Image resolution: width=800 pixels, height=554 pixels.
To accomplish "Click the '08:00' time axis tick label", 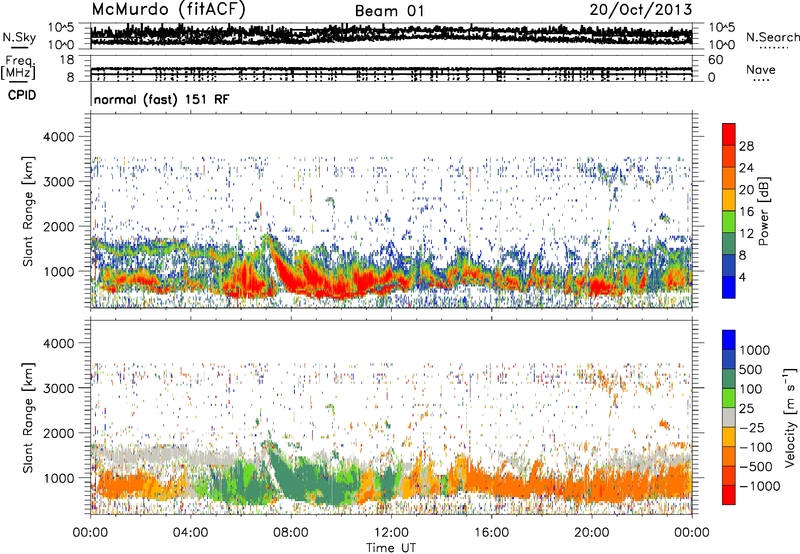I will (x=290, y=533).
